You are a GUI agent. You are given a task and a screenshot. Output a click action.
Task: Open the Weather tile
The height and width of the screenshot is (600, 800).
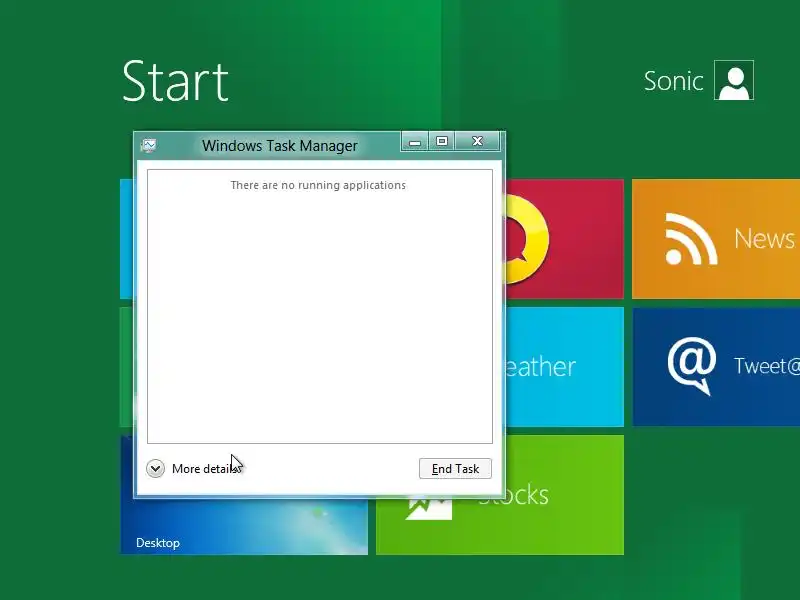coord(564,366)
